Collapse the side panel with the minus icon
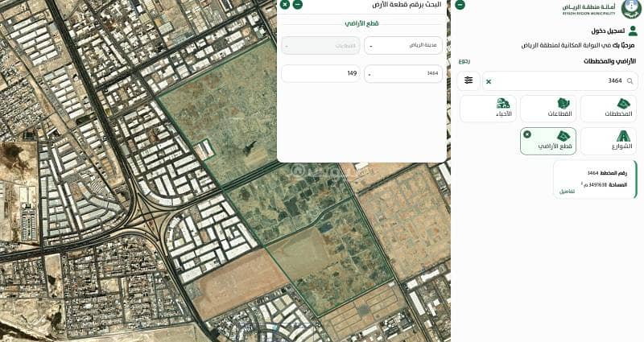 pyautogui.click(x=460, y=5)
